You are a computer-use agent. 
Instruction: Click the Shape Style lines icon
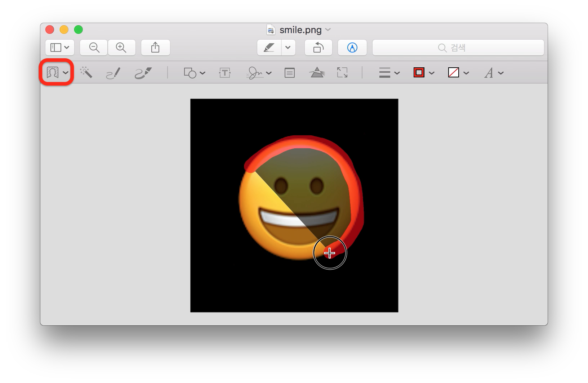click(385, 73)
